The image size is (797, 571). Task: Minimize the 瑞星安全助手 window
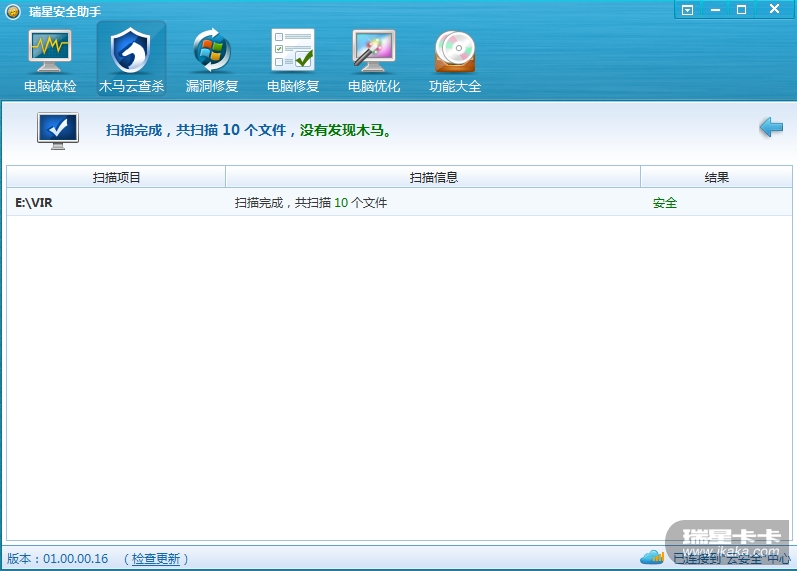click(715, 10)
